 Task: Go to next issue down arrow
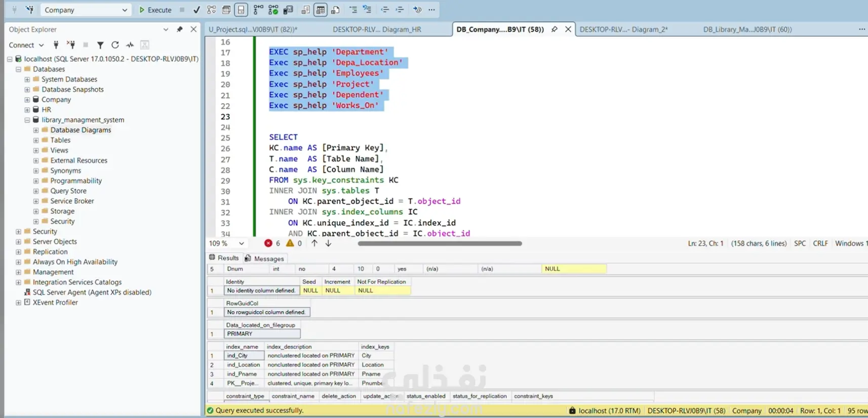click(x=328, y=243)
